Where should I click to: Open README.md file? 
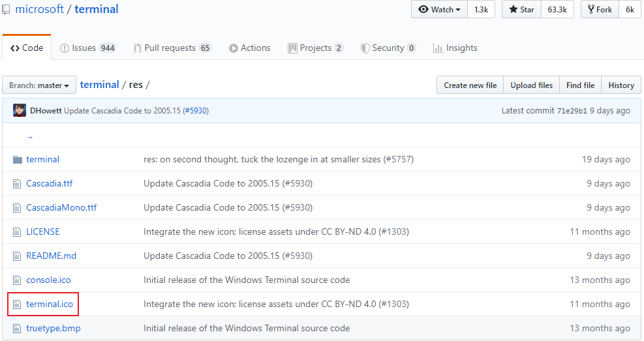[x=52, y=256]
